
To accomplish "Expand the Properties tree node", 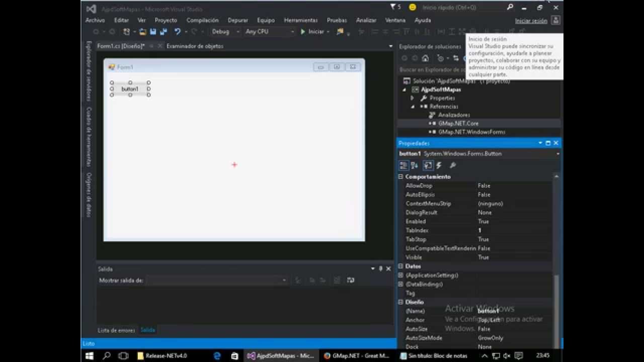I will (x=412, y=98).
